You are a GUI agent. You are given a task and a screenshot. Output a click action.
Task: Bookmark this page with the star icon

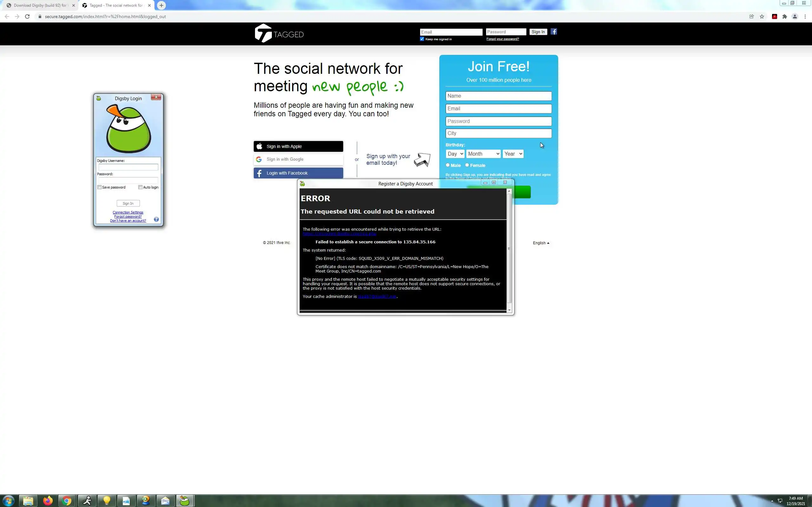pos(762,16)
